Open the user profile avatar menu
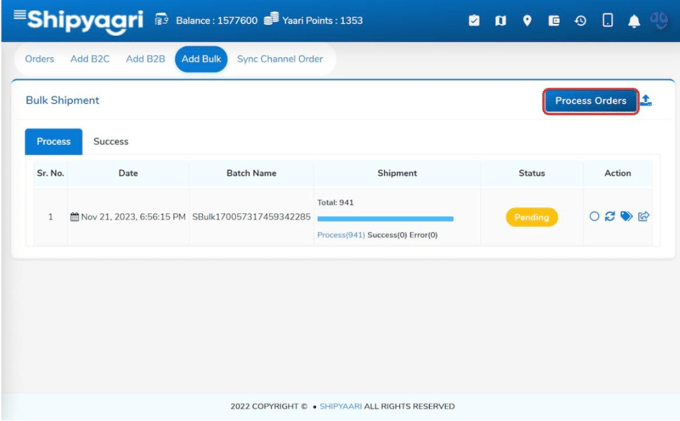 tap(659, 20)
